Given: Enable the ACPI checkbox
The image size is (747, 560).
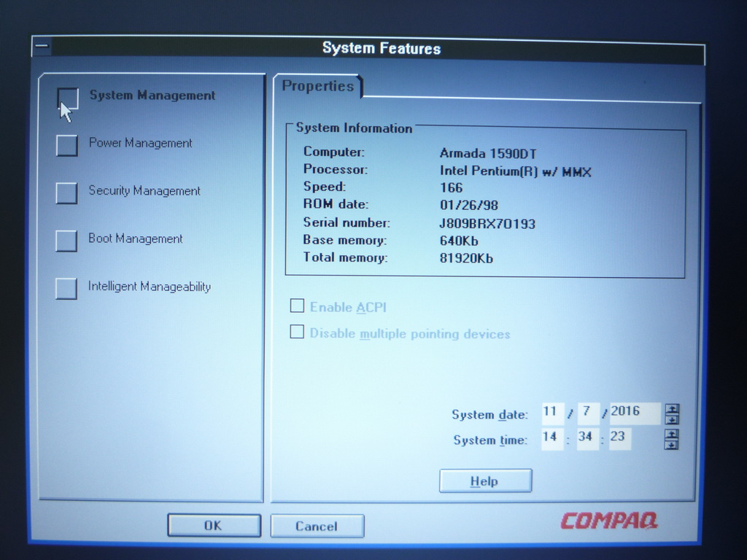Looking at the screenshot, I should tap(298, 306).
